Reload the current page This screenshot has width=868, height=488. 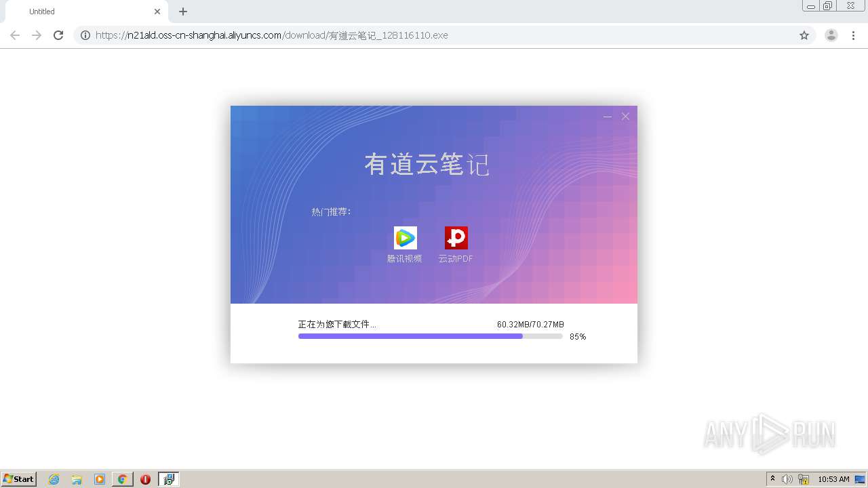58,35
